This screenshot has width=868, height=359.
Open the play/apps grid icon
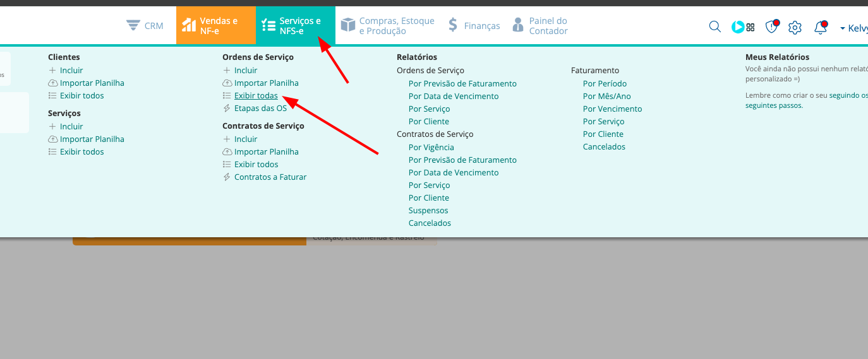(x=744, y=26)
